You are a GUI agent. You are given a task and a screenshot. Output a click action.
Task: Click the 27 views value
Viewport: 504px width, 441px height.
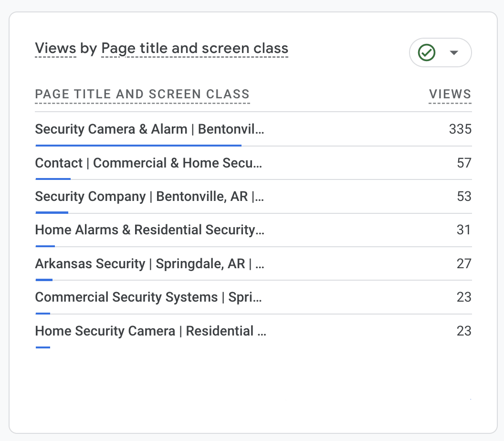point(464,264)
